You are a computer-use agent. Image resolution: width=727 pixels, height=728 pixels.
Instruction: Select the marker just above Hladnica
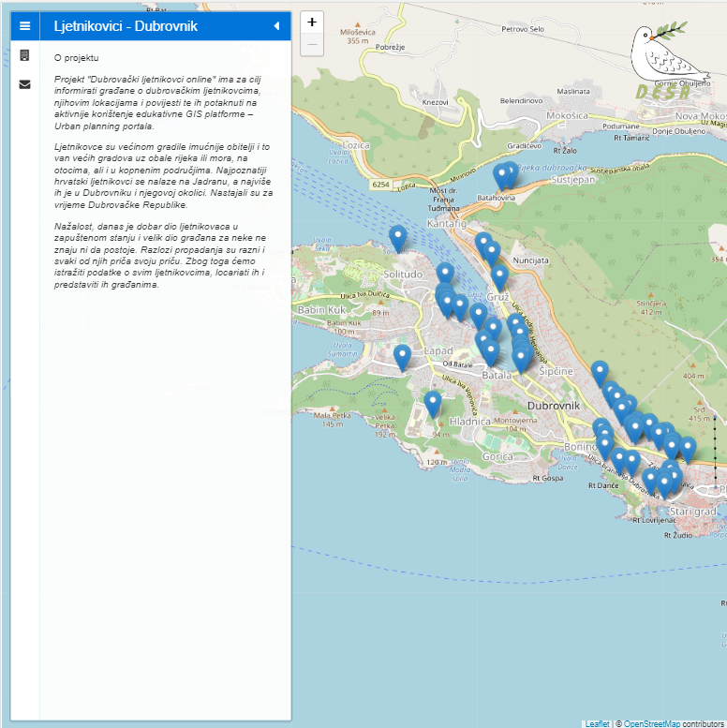pos(433,403)
